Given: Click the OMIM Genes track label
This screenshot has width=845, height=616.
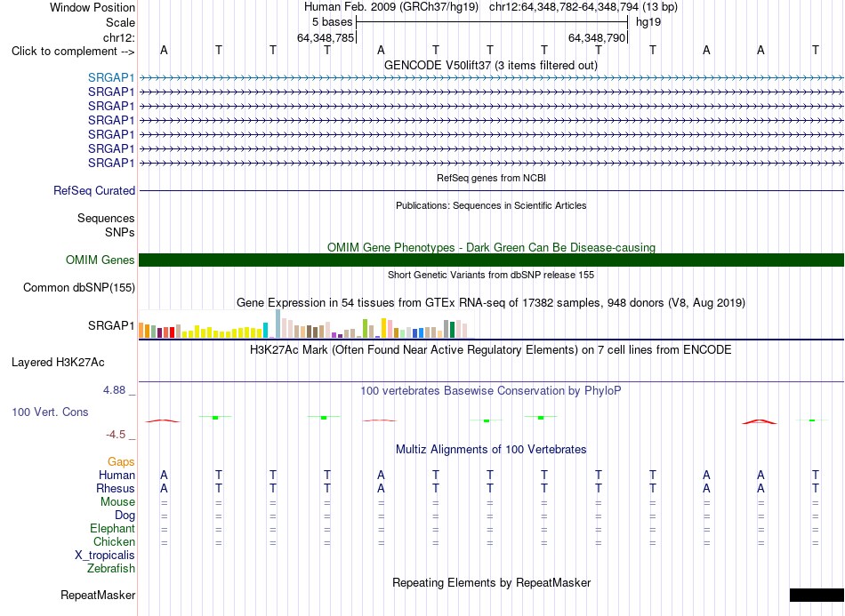Looking at the screenshot, I should [101, 260].
